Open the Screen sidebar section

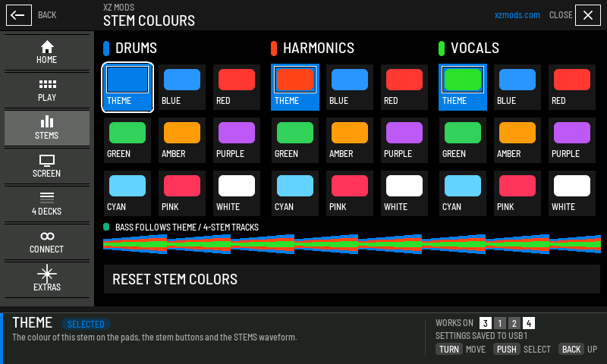coord(47,166)
